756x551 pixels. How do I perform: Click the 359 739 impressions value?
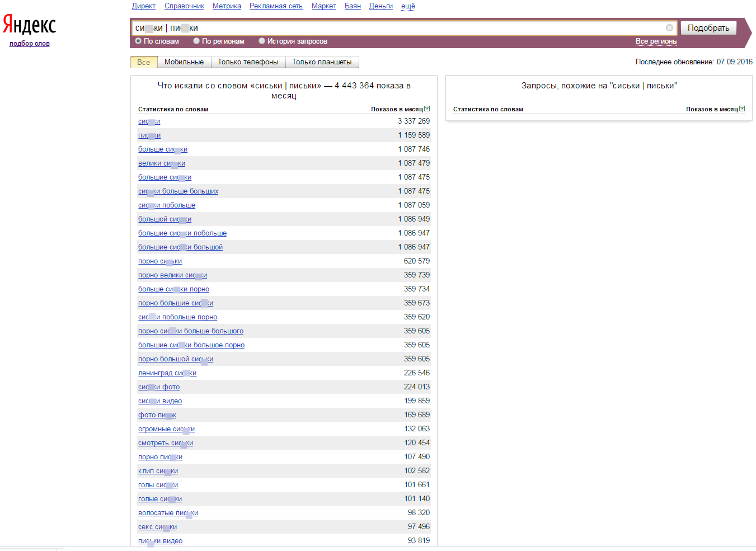point(417,275)
